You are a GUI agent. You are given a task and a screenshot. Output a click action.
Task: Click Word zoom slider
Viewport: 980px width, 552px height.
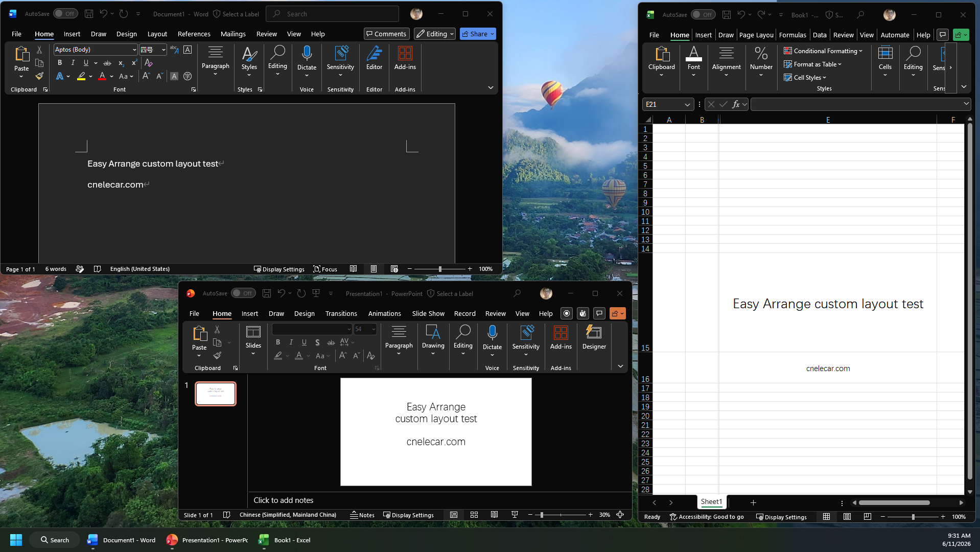click(439, 269)
